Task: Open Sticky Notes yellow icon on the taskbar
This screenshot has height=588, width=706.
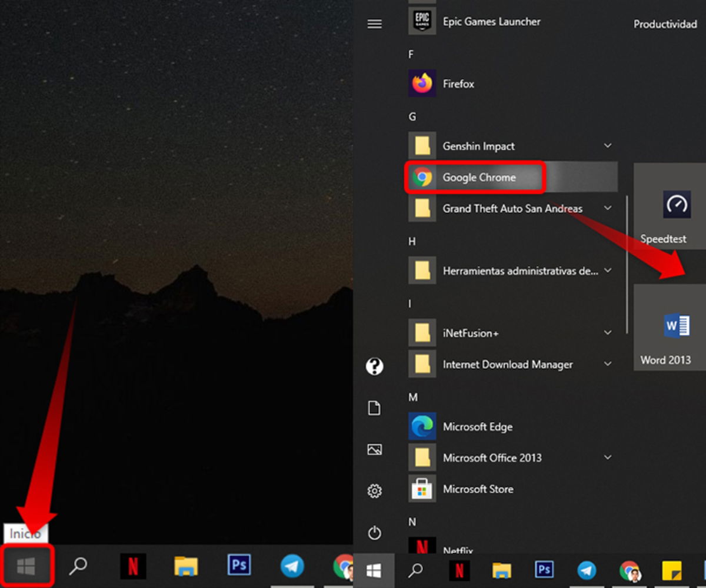Action: [x=671, y=570]
